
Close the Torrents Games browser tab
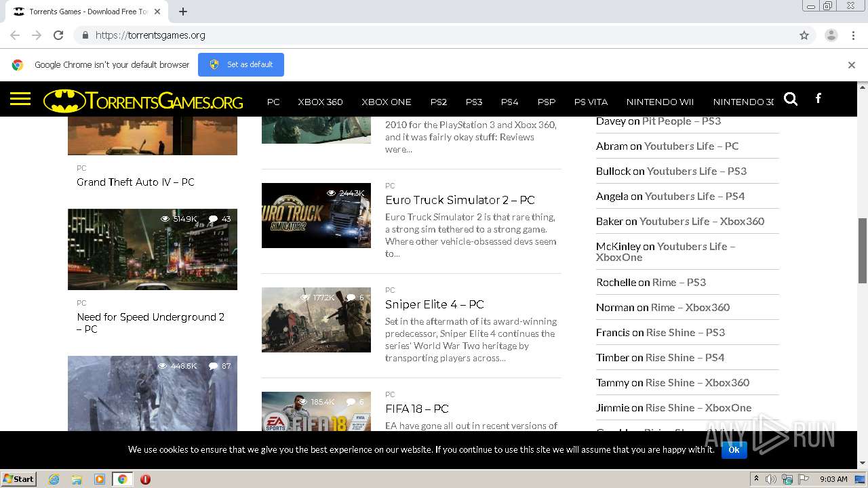click(157, 12)
